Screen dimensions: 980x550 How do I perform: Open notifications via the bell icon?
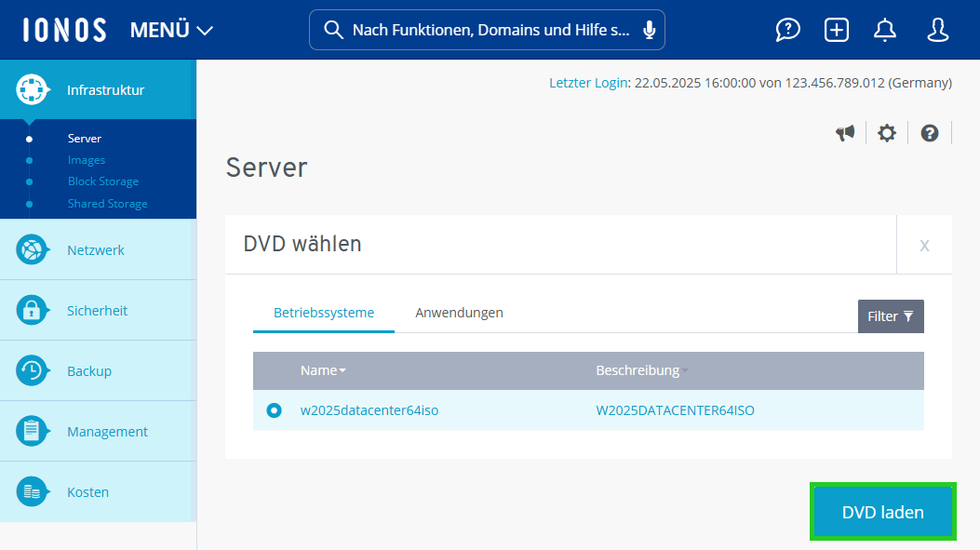(x=884, y=30)
